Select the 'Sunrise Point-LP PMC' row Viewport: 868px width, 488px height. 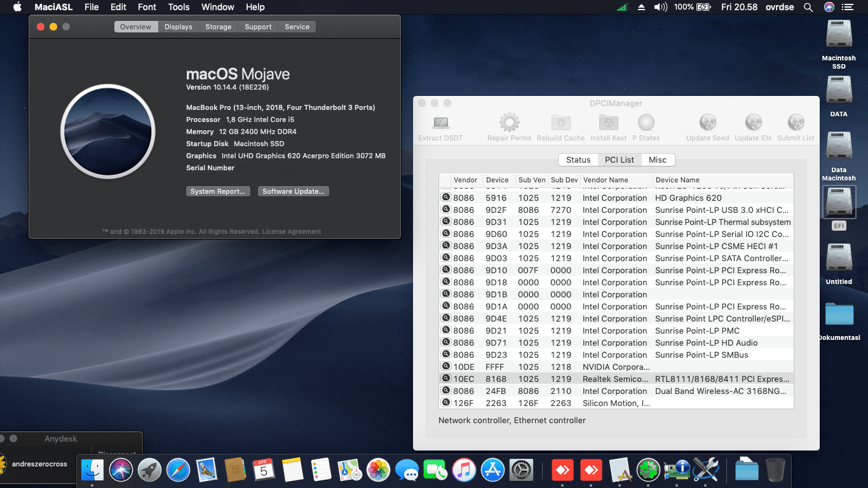click(x=616, y=330)
